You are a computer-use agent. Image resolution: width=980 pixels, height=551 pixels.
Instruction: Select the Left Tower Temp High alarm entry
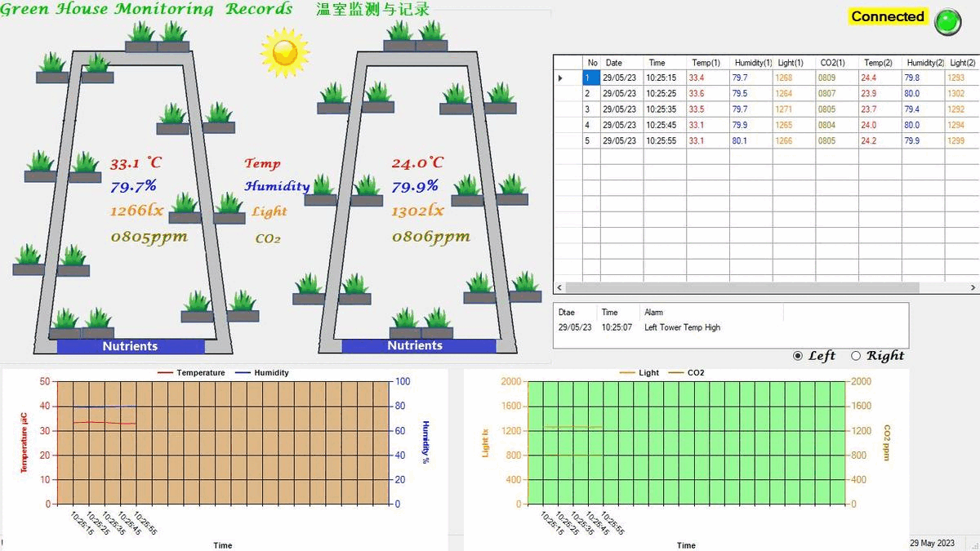pos(682,328)
